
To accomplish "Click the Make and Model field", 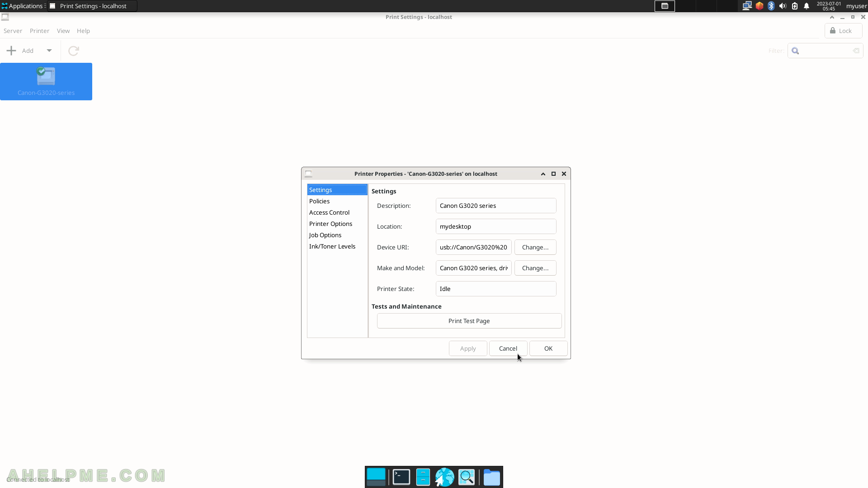I will coord(473,268).
